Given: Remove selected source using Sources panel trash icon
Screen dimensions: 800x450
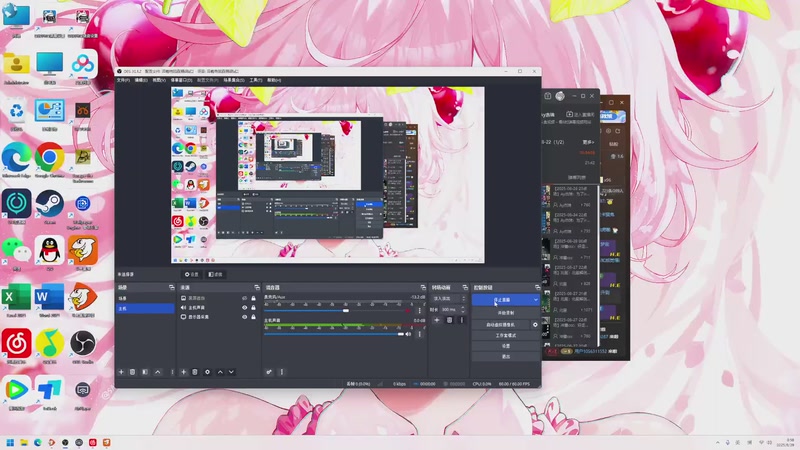Looking at the screenshot, I should click(x=195, y=372).
